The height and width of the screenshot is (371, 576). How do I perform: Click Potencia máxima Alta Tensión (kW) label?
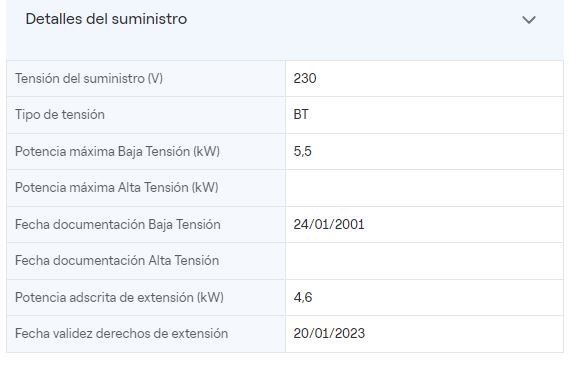[117, 188]
